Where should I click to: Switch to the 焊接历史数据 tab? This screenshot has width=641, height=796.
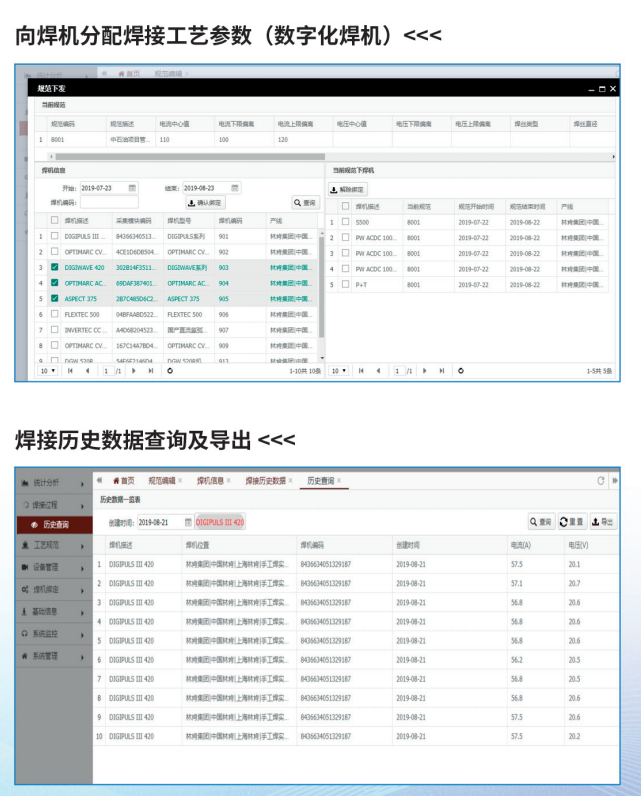click(265, 481)
